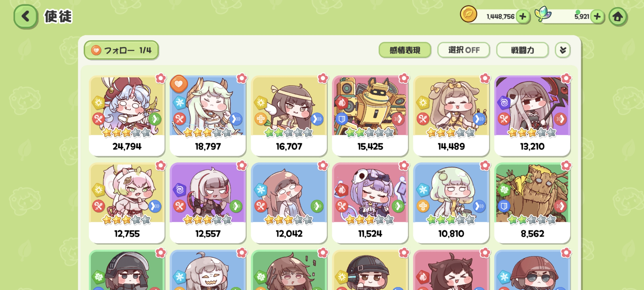
Task: Toggle the 選択 OFF selection mode
Action: [x=464, y=50]
